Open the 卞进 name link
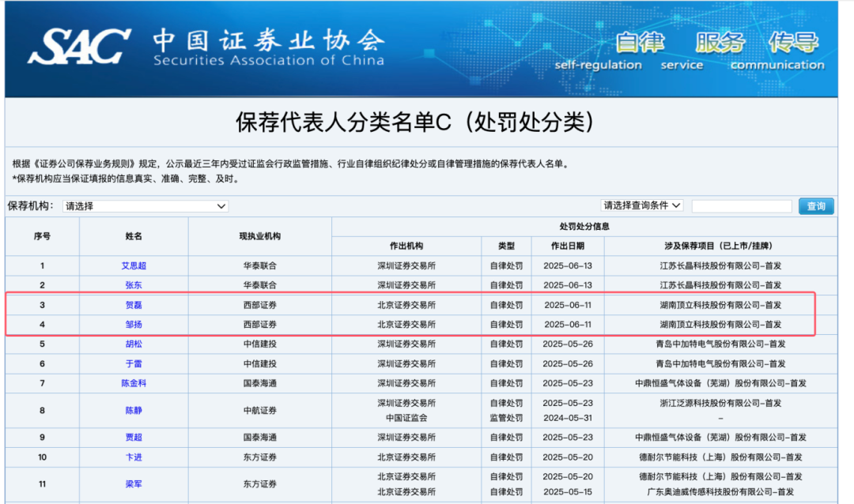The height and width of the screenshot is (504, 854). pyautogui.click(x=134, y=457)
